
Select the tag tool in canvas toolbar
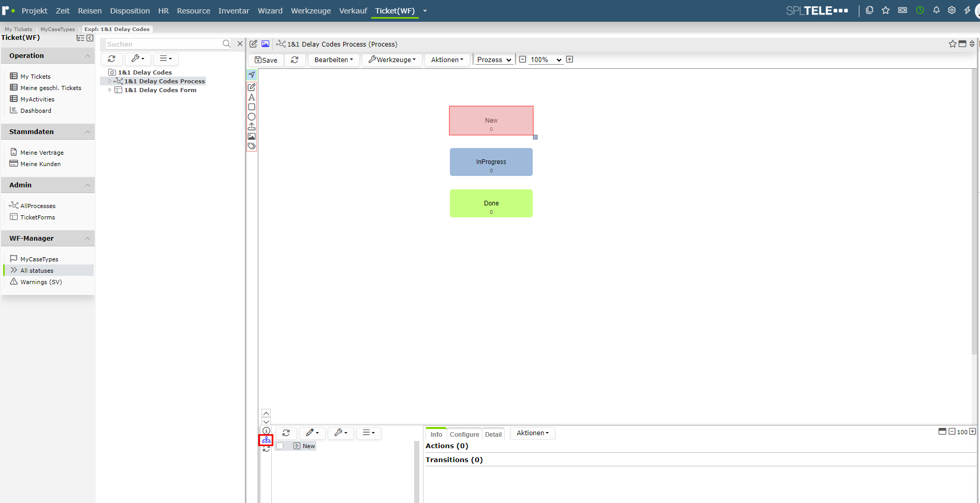(252, 146)
